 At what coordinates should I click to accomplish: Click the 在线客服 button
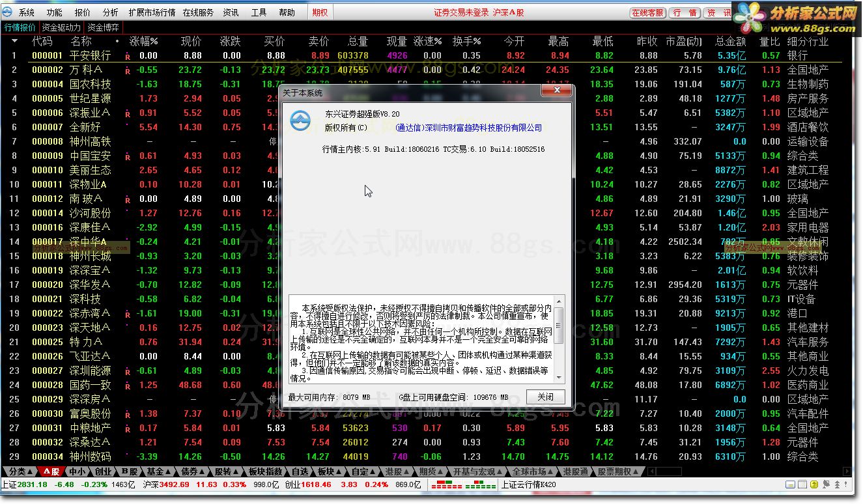point(647,12)
